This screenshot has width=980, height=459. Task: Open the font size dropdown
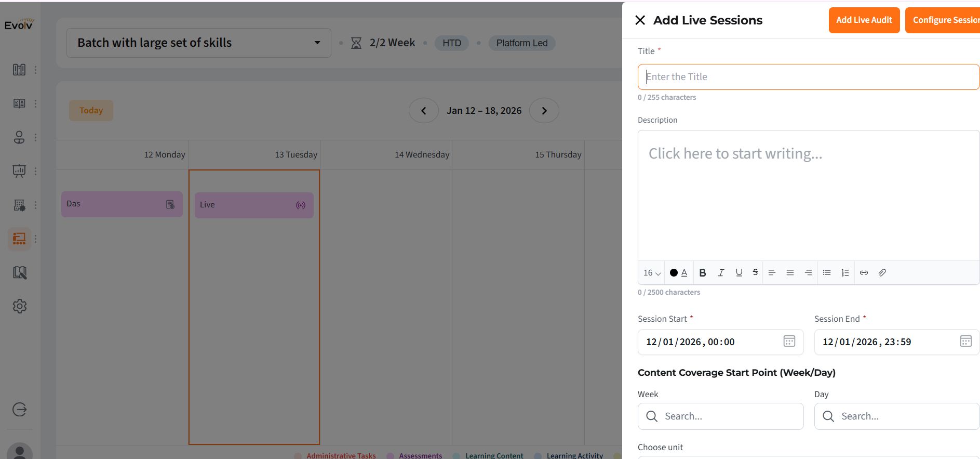(x=652, y=273)
